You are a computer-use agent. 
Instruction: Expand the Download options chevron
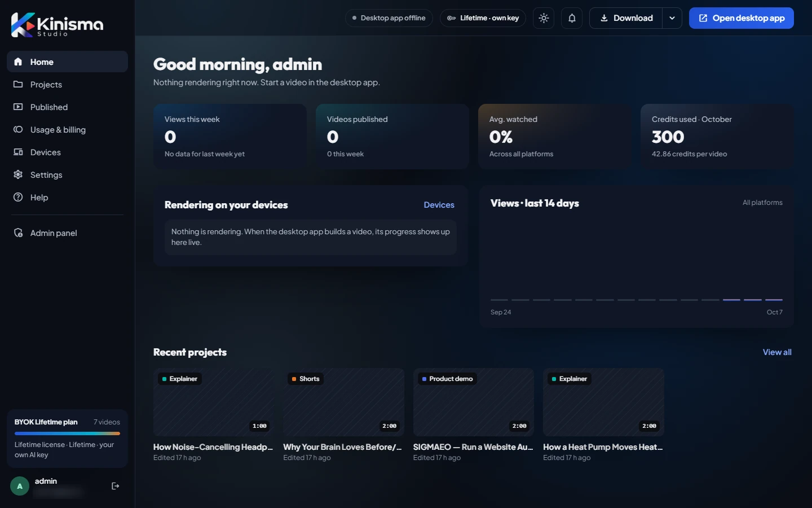click(x=672, y=18)
